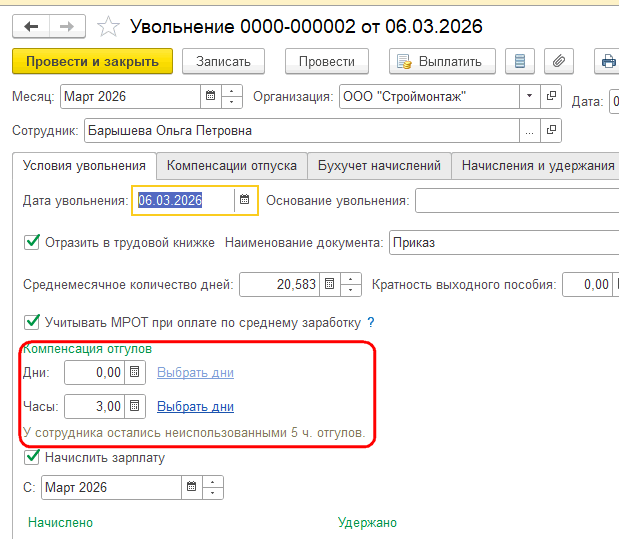Toggle the Начислить зарплату checkbox
This screenshot has width=619, height=539.
[x=32, y=457]
